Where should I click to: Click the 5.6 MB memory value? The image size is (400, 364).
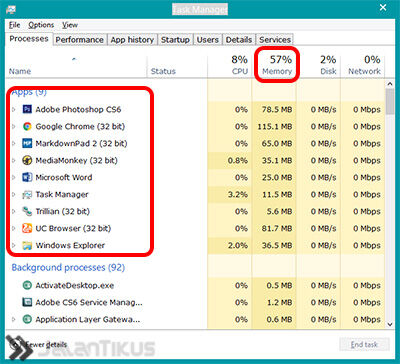[x=279, y=211]
